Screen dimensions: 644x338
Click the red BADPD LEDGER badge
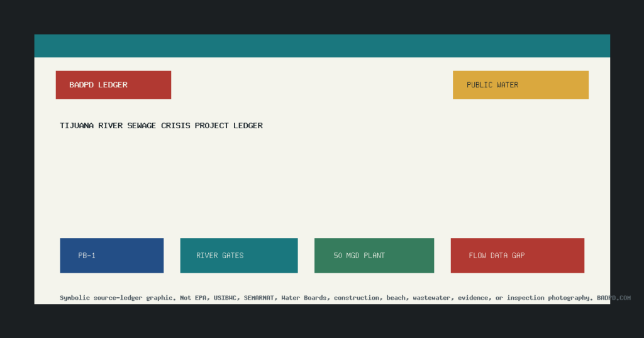[x=113, y=85]
